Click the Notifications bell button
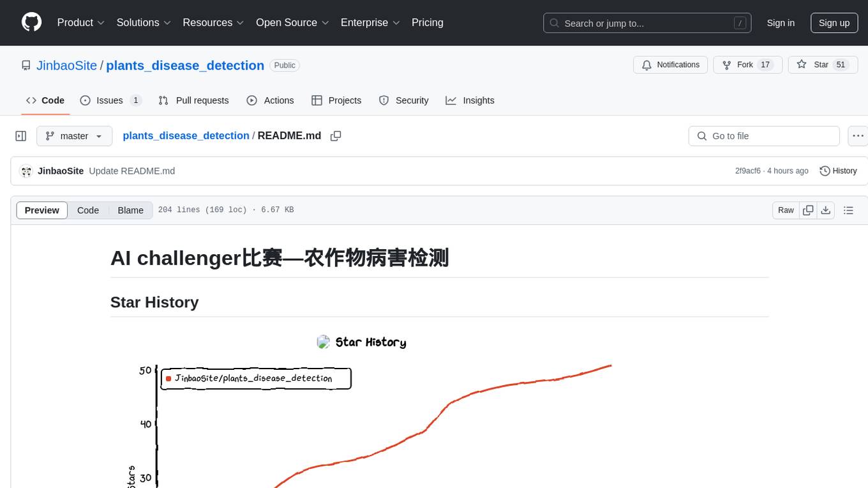Image resolution: width=868 pixels, height=488 pixels. pyautogui.click(x=671, y=65)
